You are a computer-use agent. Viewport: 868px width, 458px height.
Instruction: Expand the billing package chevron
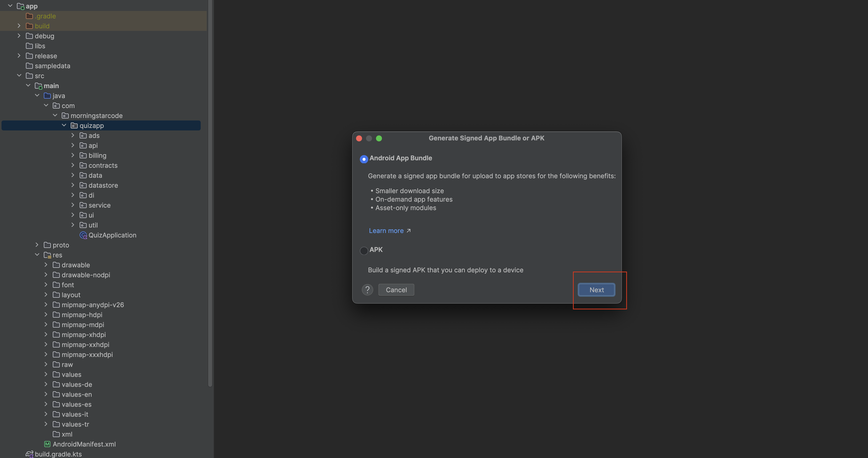coord(73,155)
